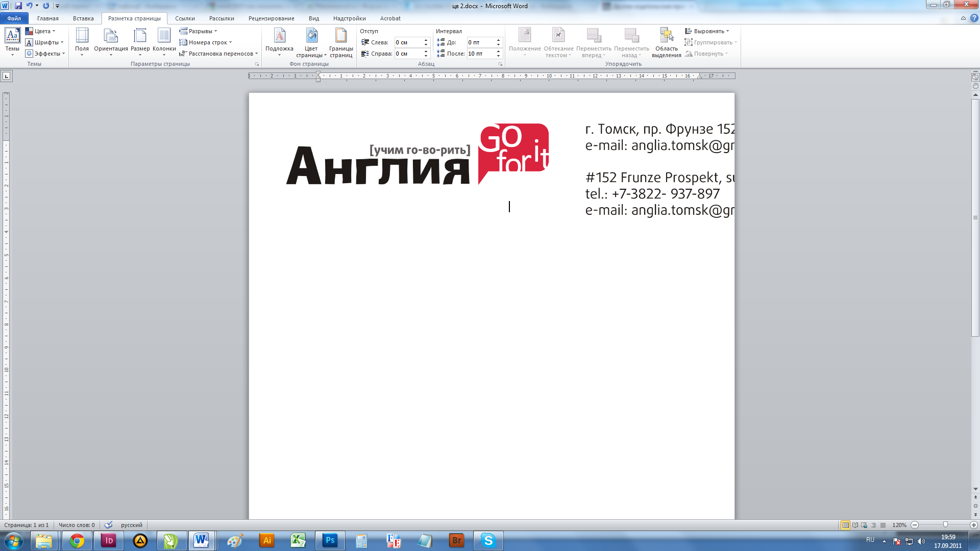Open Adobe Illustrator from the taskbar
Screen dimensions: 980x551
click(267, 540)
